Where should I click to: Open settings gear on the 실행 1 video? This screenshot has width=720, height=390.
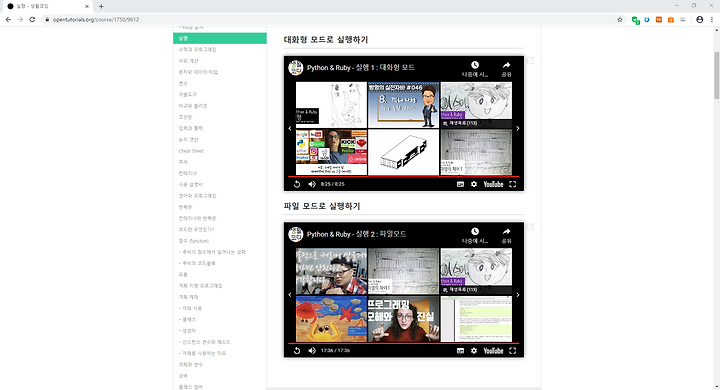474,184
